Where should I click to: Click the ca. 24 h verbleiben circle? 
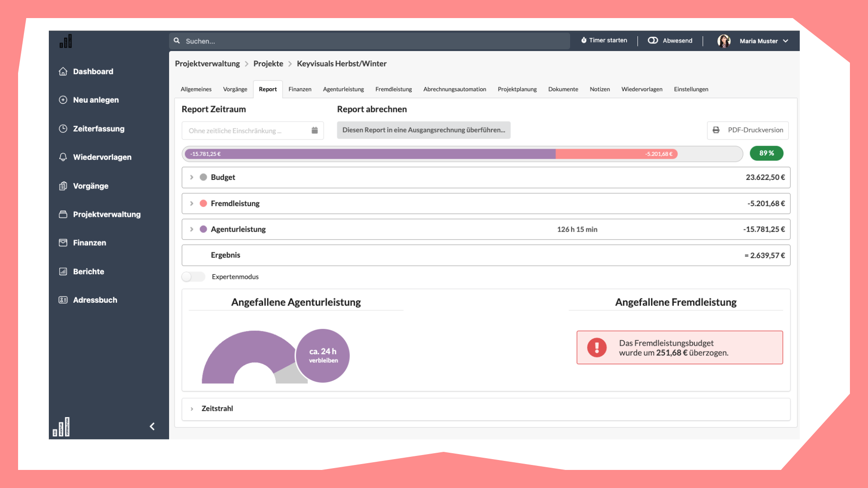click(x=323, y=356)
